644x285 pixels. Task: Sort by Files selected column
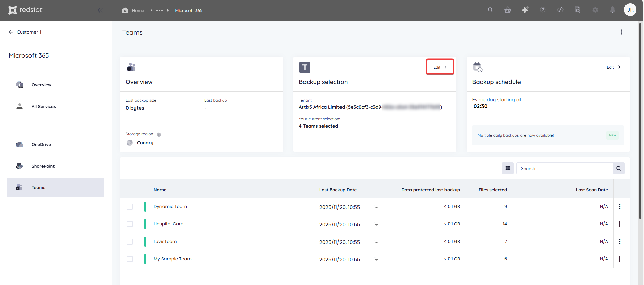click(493, 190)
